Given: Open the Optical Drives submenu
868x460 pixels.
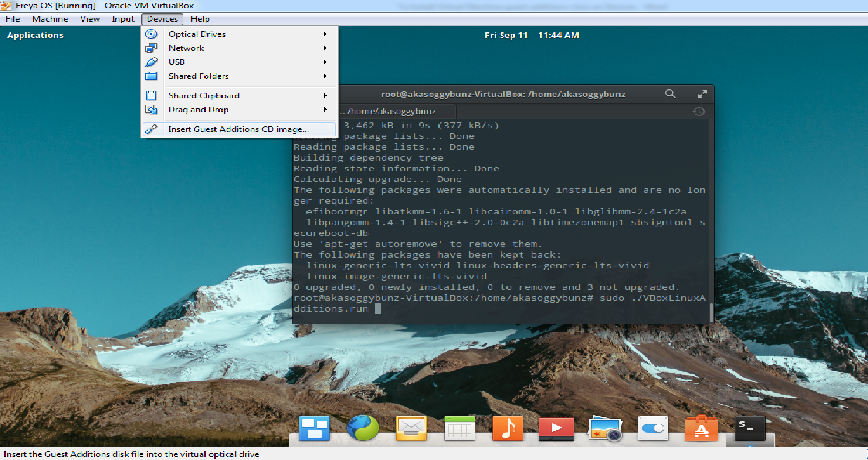Looking at the screenshot, I should (239, 34).
